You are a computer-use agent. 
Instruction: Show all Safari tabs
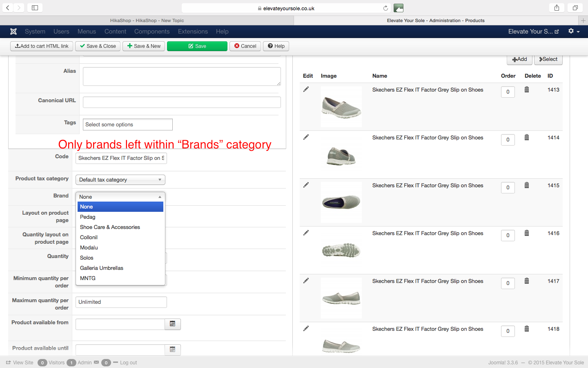pyautogui.click(x=575, y=8)
